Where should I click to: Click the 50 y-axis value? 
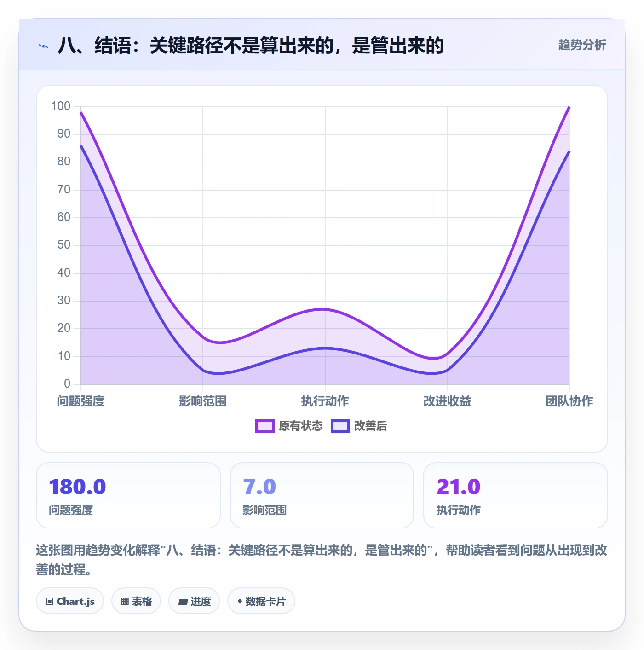pos(64,245)
